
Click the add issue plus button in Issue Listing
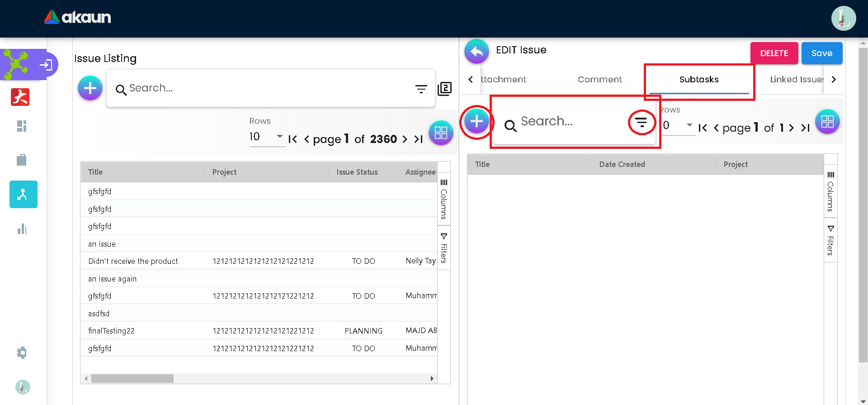90,88
